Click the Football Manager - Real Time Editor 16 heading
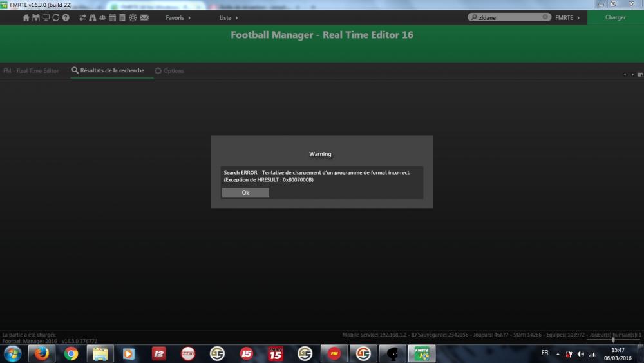This screenshot has width=644, height=363. [x=321, y=35]
